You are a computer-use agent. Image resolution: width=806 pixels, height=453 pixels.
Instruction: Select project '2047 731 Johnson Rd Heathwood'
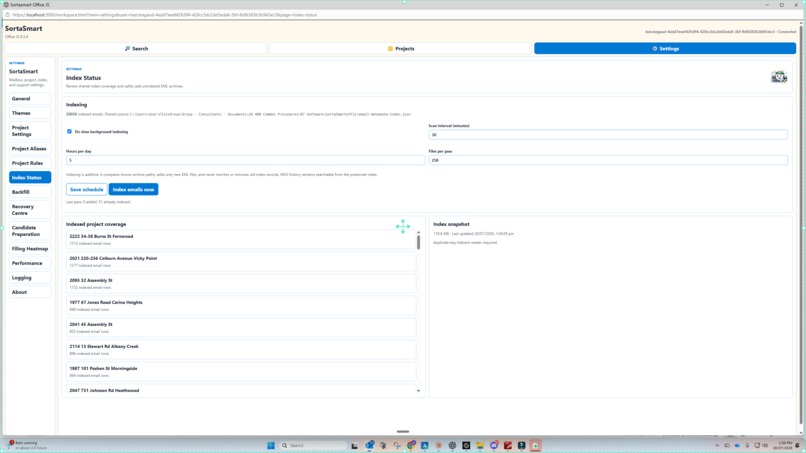point(241,390)
